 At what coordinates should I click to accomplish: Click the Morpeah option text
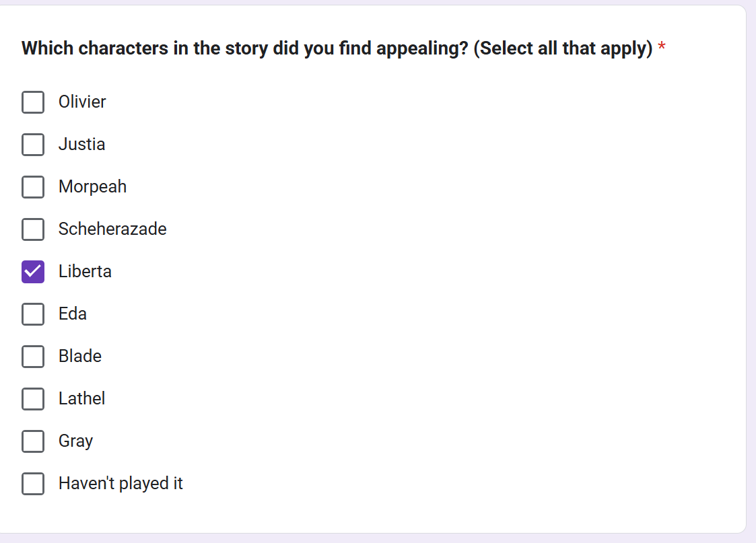[x=93, y=187]
